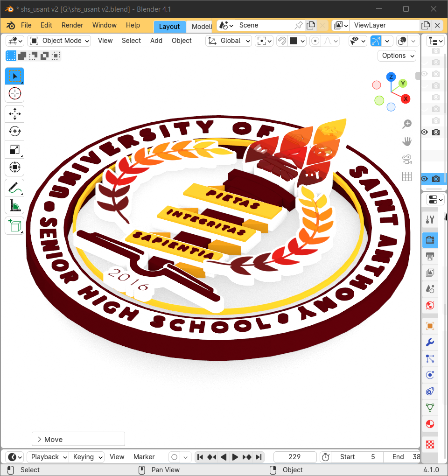This screenshot has width=448, height=476.
Task: Click red X axis on gizmo
Action: click(406, 99)
